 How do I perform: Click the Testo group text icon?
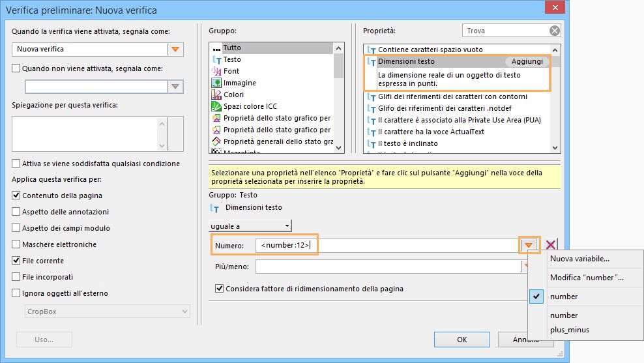point(216,59)
